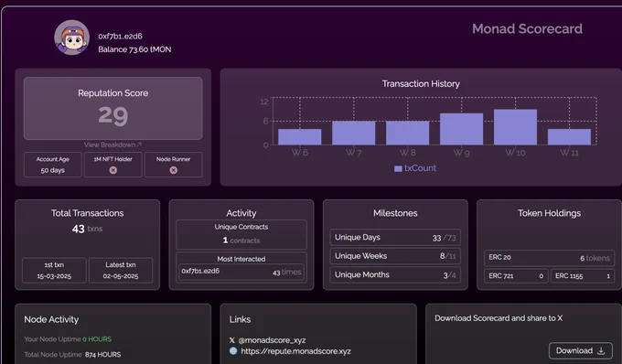Viewport: 622px width, 364px height.
Task: Open the https://repute.monadscore.xyz link
Action: click(296, 351)
